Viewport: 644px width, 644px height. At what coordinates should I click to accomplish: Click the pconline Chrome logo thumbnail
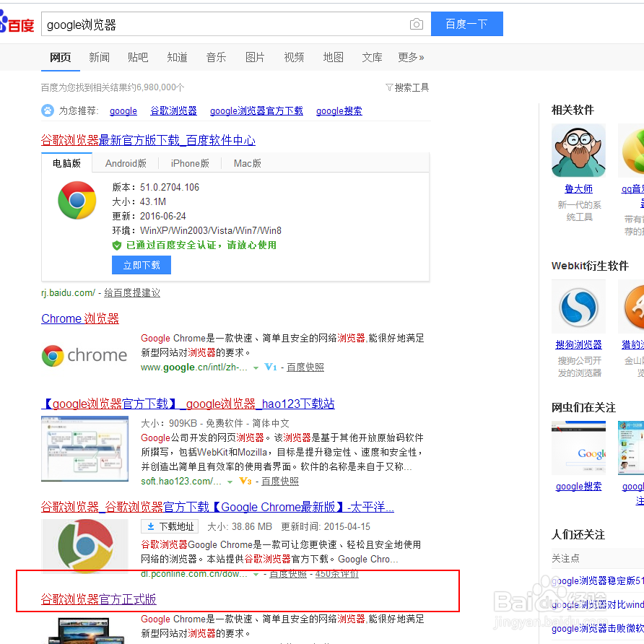(x=84, y=546)
